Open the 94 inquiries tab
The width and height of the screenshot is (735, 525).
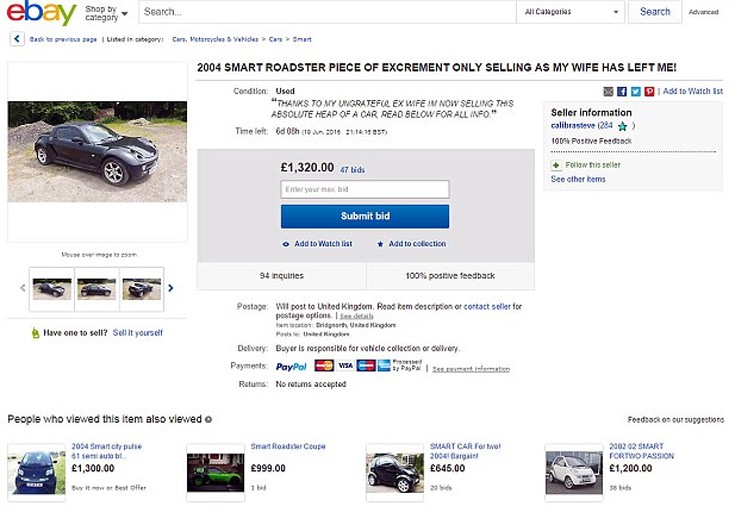[282, 276]
